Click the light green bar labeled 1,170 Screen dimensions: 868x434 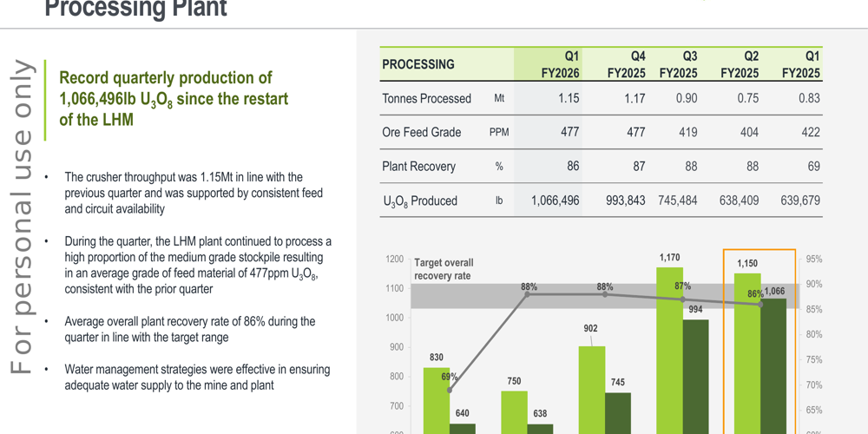click(x=668, y=347)
